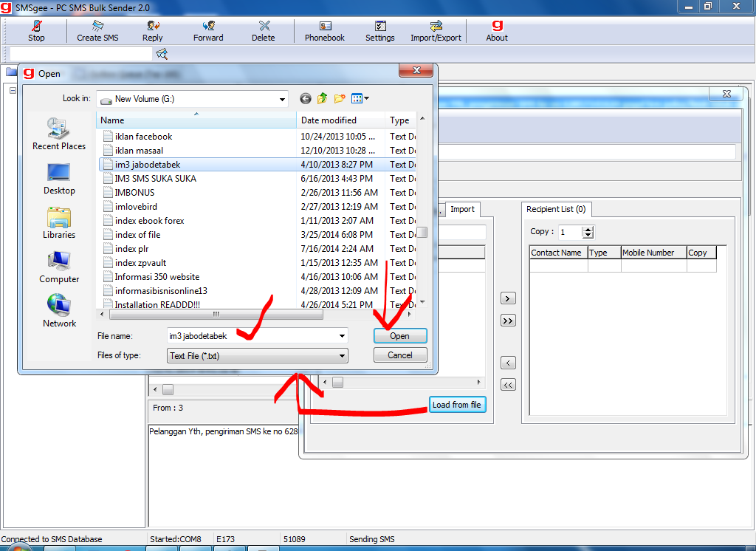The height and width of the screenshot is (551, 756).
Task: Open Import/Export from toolbar
Action: pyautogui.click(x=436, y=31)
